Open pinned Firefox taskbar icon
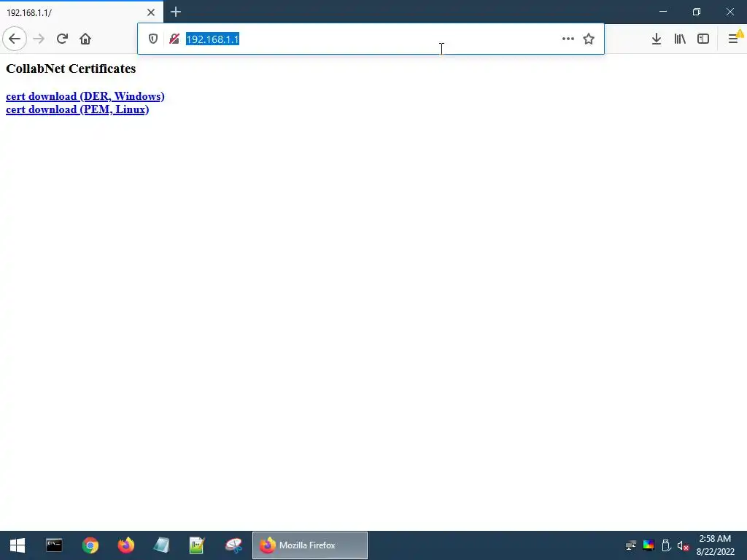 (125, 545)
